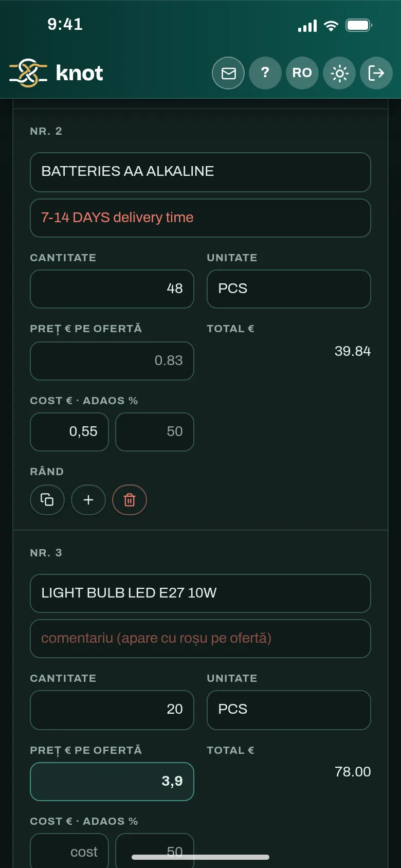Viewport: 401px width, 868px height.
Task: Open help via the question mark icon
Action: click(265, 73)
